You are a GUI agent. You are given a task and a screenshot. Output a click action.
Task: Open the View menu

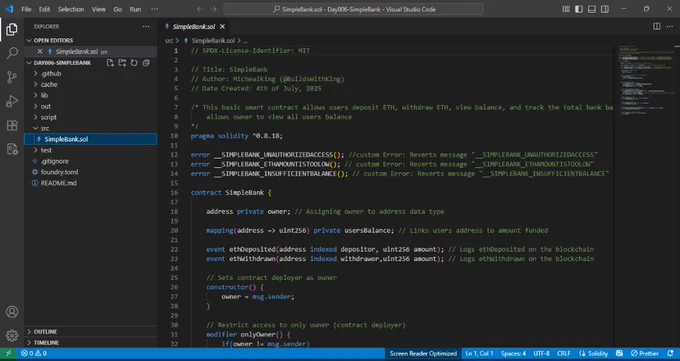98,9
